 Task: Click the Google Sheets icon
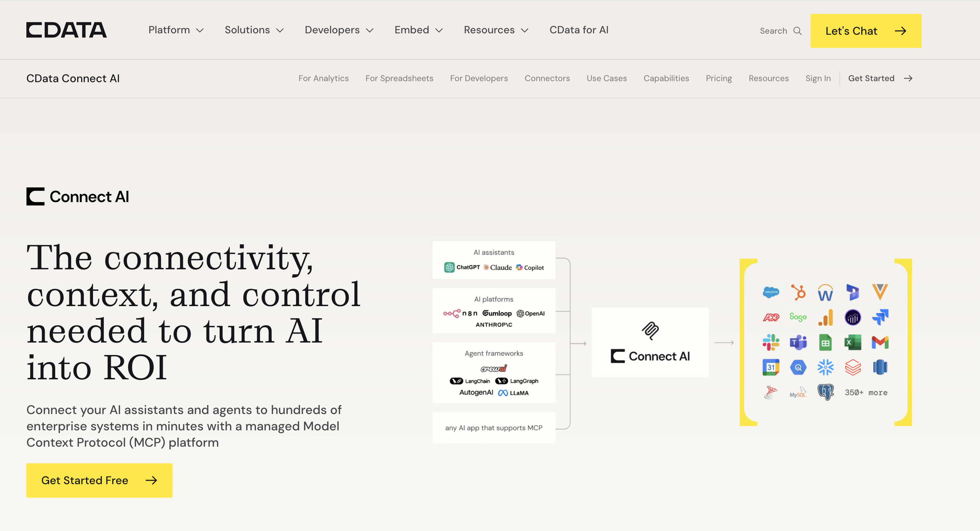pyautogui.click(x=826, y=342)
